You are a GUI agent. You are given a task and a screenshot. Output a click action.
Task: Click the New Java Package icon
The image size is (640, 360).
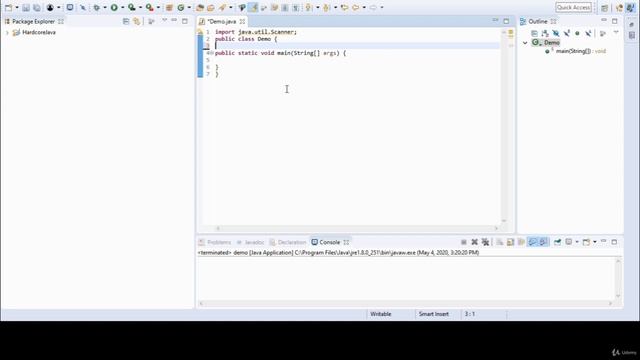tap(169, 7)
